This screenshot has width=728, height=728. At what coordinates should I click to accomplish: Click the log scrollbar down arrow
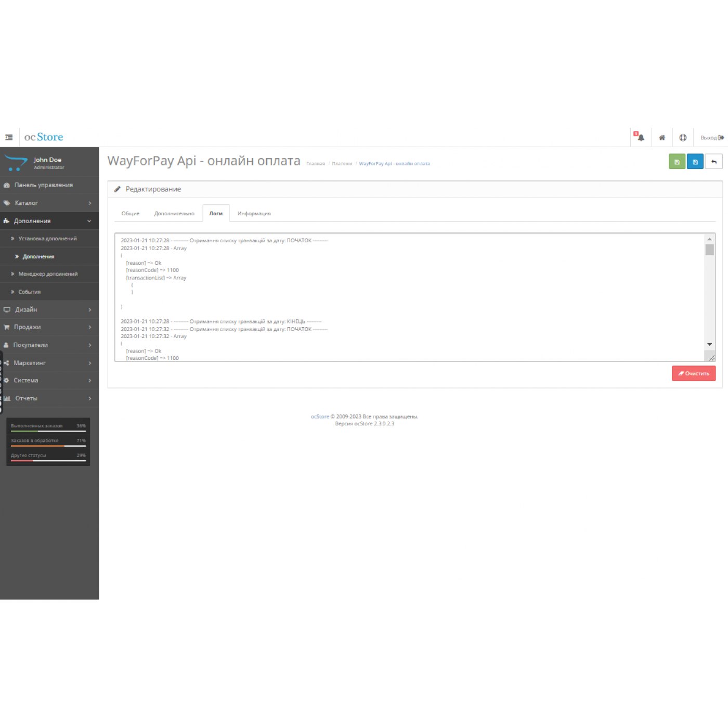pyautogui.click(x=709, y=344)
